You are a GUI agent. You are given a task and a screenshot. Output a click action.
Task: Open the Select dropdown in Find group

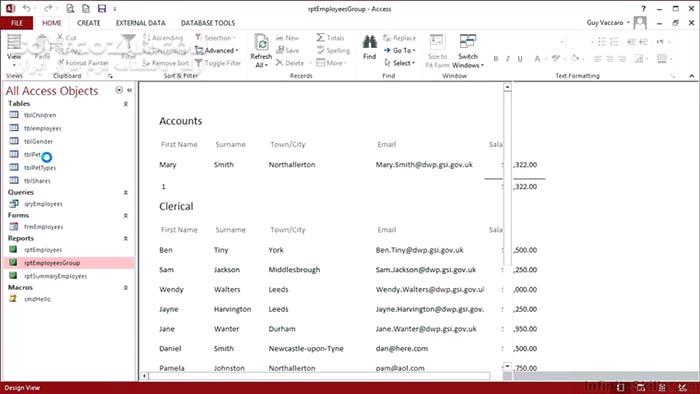(400, 63)
